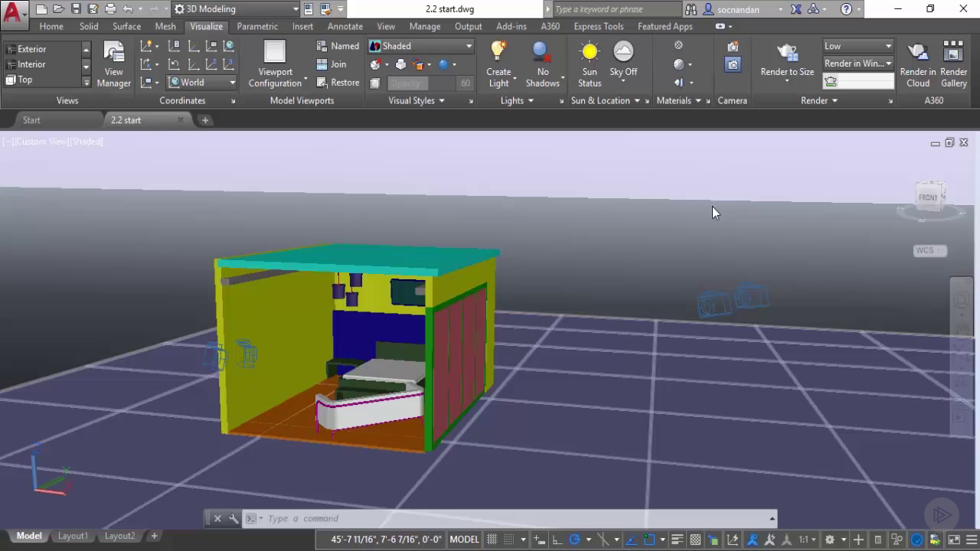
Task: Click the Opacity slider
Action: (x=421, y=83)
